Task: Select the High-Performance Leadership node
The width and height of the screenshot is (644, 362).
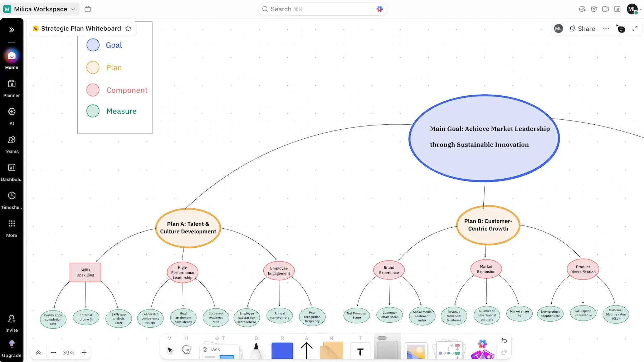Action: (x=182, y=272)
